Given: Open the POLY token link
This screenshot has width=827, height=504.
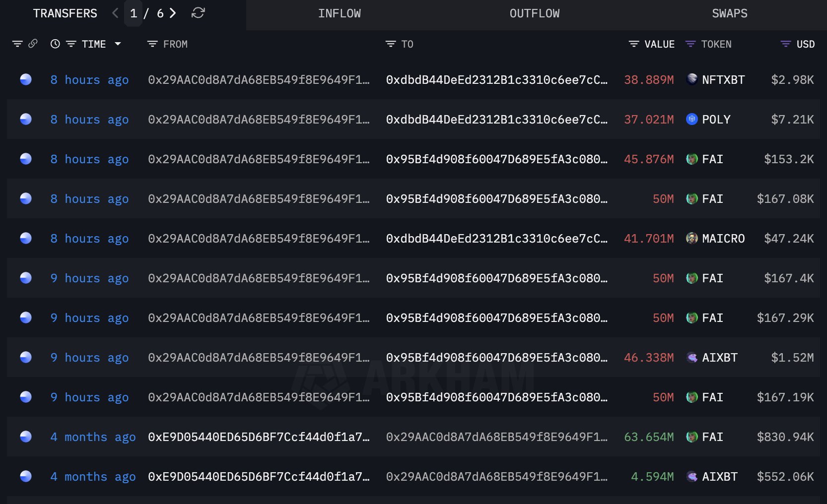Looking at the screenshot, I should tap(716, 120).
